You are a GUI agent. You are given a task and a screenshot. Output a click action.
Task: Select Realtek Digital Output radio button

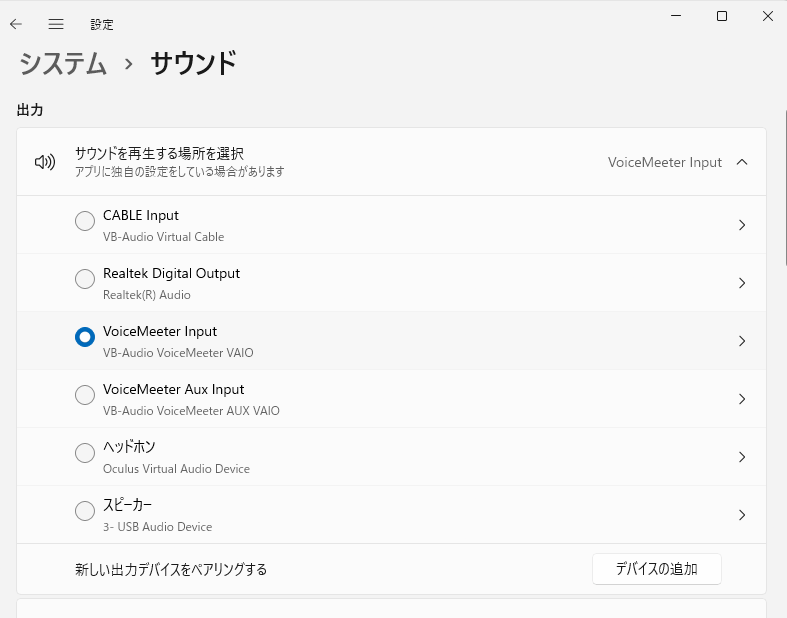click(85, 279)
